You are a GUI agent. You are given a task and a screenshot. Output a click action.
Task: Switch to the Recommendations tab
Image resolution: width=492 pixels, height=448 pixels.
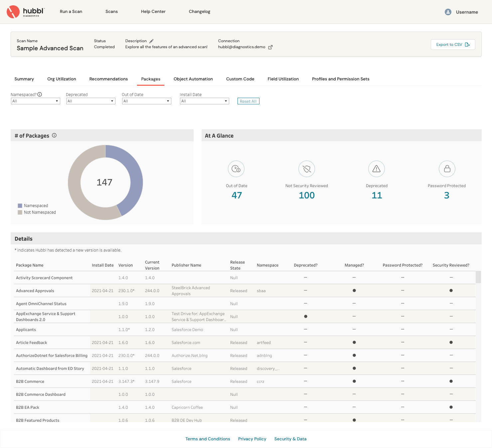pyautogui.click(x=108, y=79)
